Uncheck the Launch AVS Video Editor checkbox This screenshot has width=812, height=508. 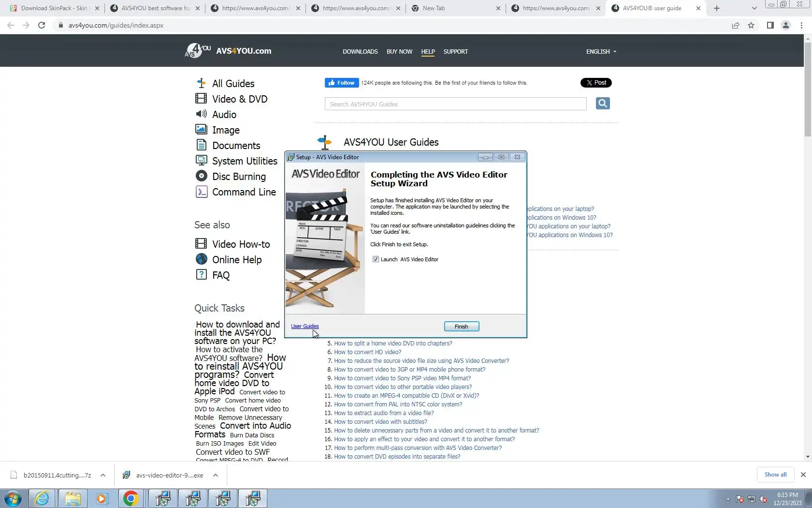coord(376,259)
